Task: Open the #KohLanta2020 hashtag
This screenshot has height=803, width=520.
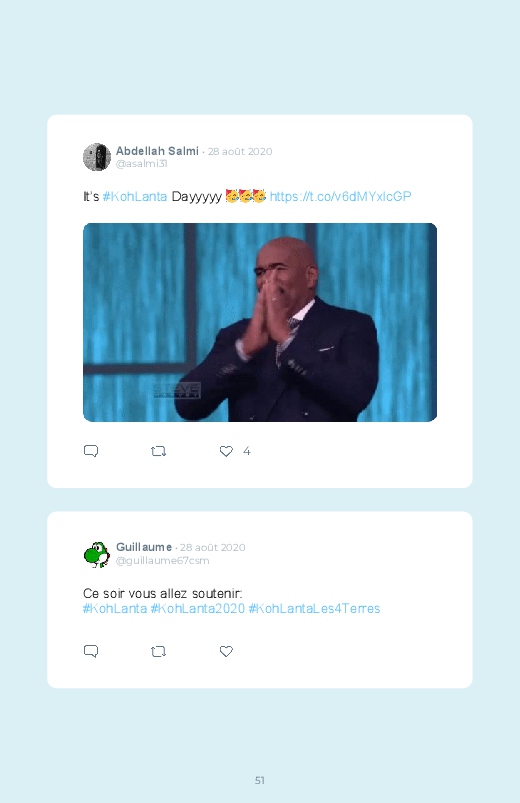Action: point(198,608)
